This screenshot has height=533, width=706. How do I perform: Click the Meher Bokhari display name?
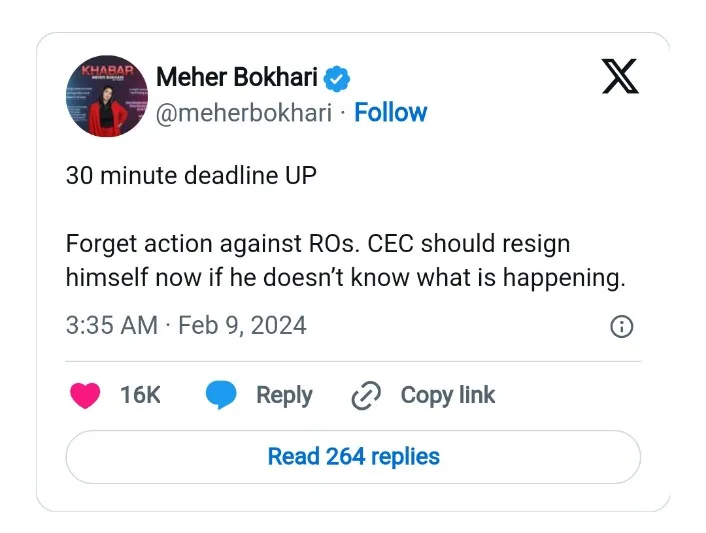pos(237,77)
